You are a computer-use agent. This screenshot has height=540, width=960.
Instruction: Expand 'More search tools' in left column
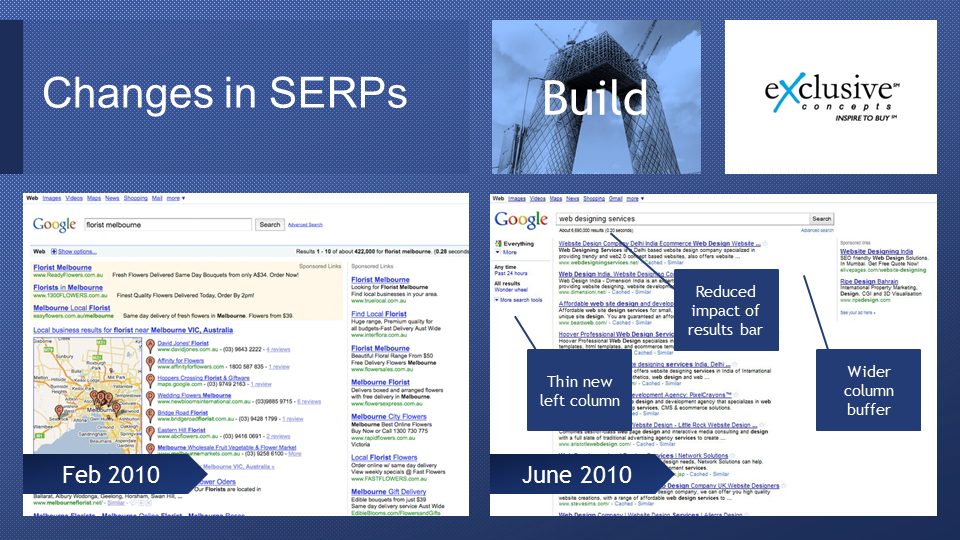click(519, 300)
